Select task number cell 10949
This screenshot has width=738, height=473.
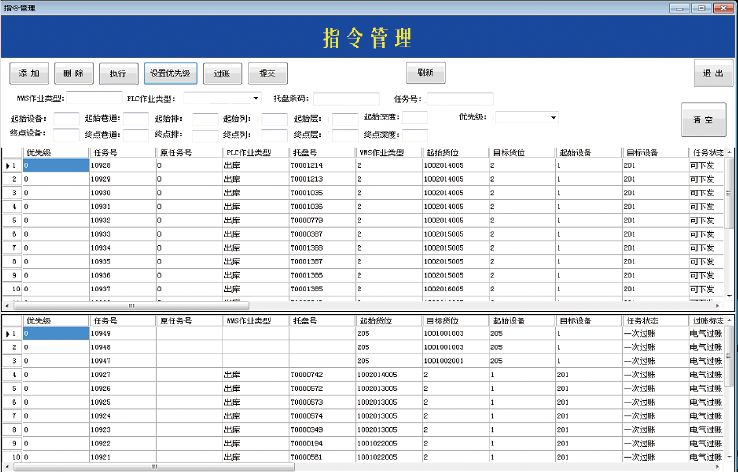pyautogui.click(x=122, y=333)
